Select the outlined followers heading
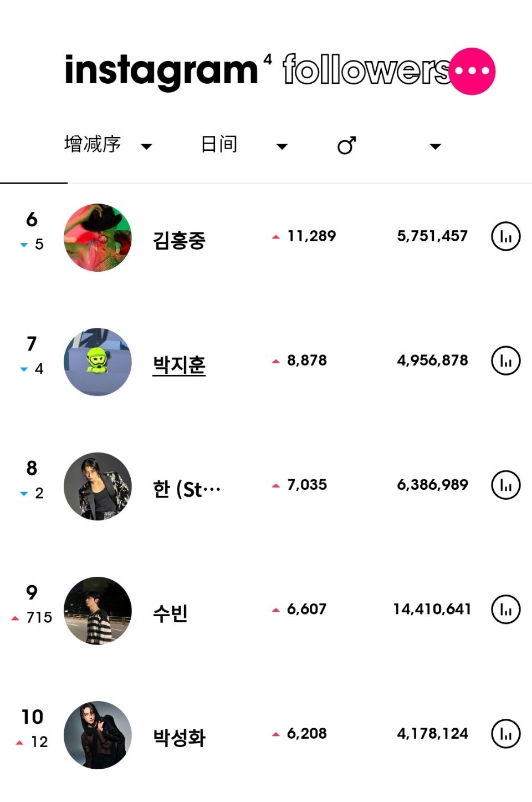 tap(366, 70)
